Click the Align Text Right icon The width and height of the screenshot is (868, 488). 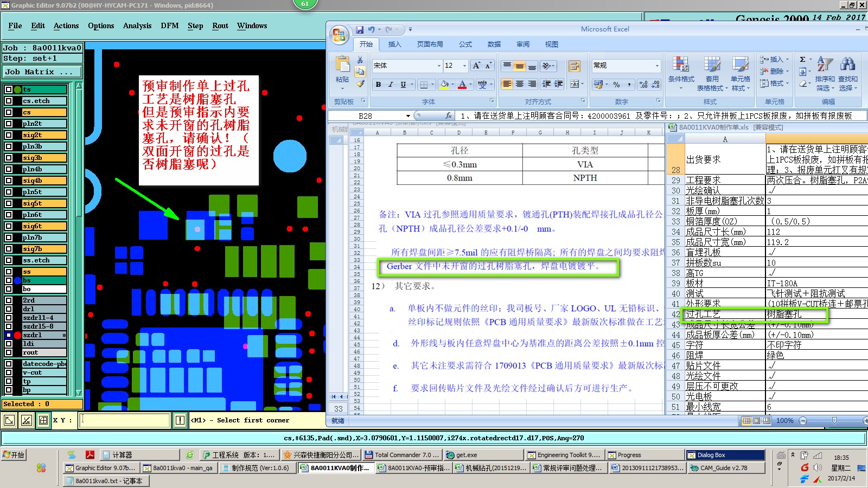pyautogui.click(x=532, y=84)
